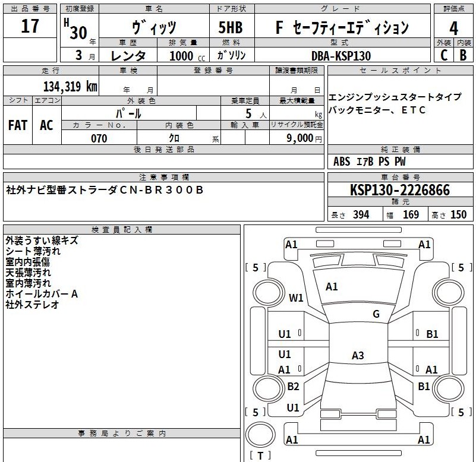The width and height of the screenshot is (476, 462).
Task: Click lot number 17
Action: tap(30, 26)
